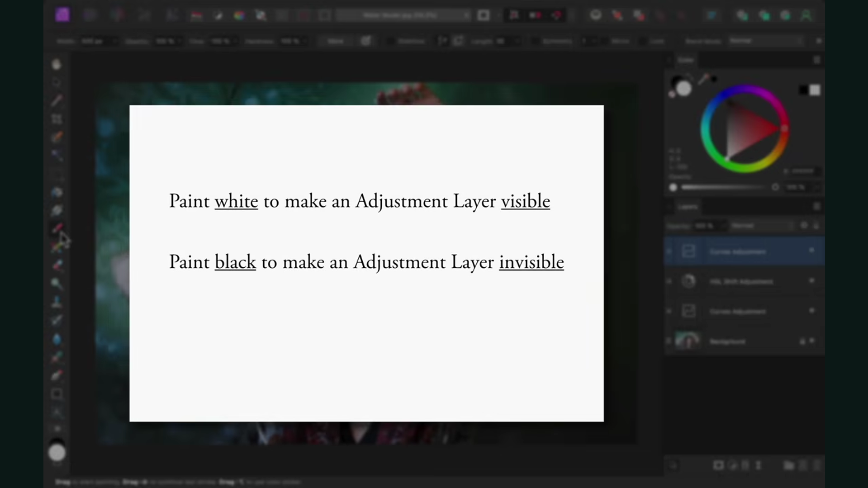
Task: Open the layer Opacity dropdown in Layers panel
Action: click(723, 225)
